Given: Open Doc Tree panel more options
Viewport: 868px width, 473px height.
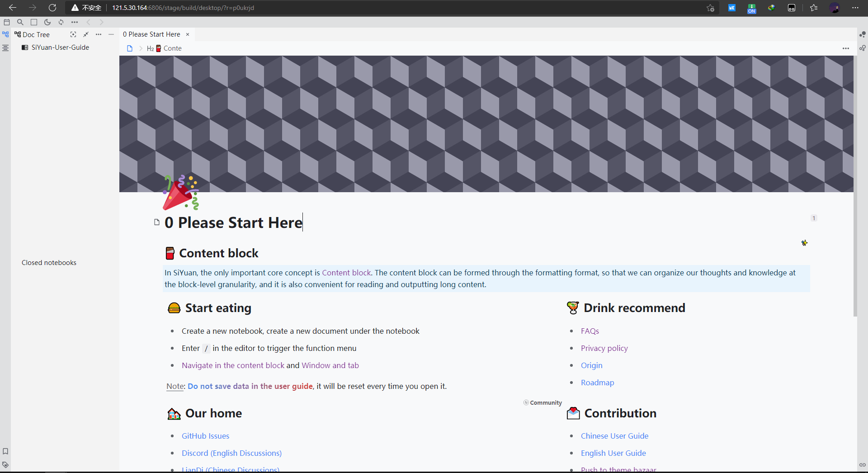Looking at the screenshot, I should pyautogui.click(x=99, y=34).
